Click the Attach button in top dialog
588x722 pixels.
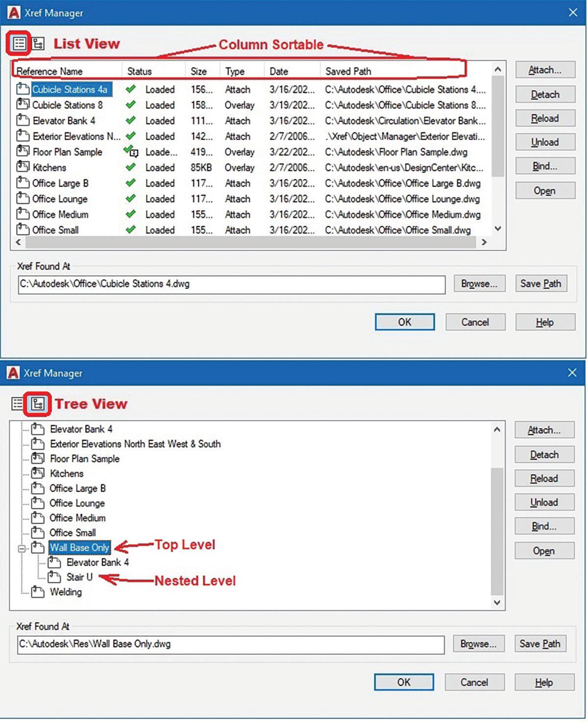click(545, 70)
